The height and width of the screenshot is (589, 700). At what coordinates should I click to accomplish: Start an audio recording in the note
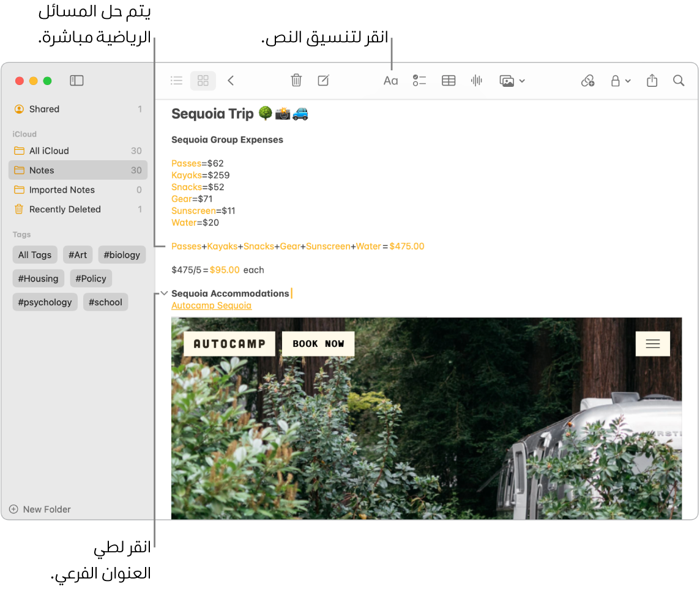476,80
